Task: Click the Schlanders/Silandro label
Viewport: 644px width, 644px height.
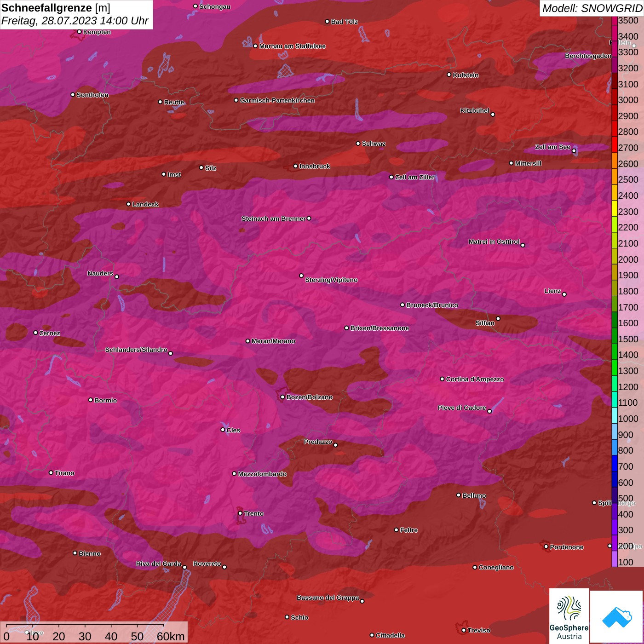Action: pos(136,350)
